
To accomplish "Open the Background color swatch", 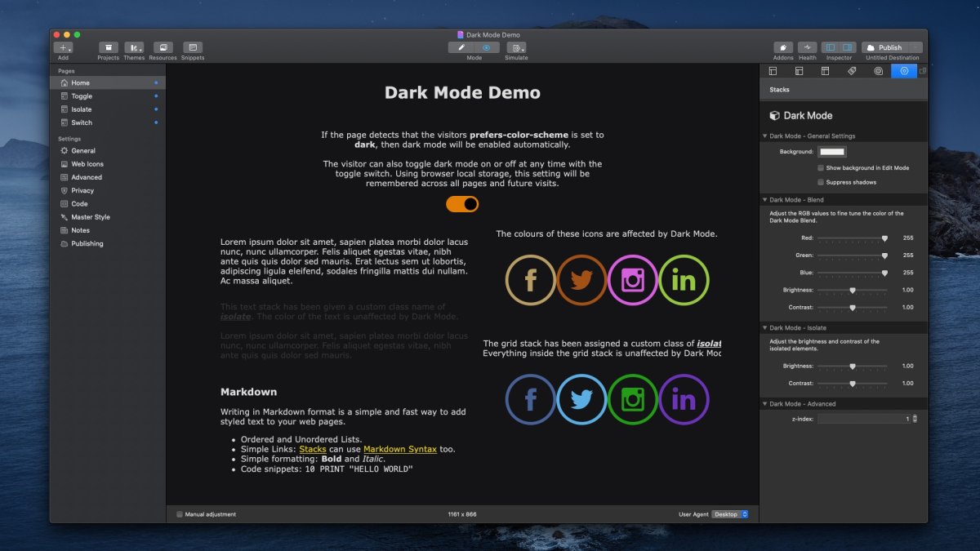I will pyautogui.click(x=832, y=152).
